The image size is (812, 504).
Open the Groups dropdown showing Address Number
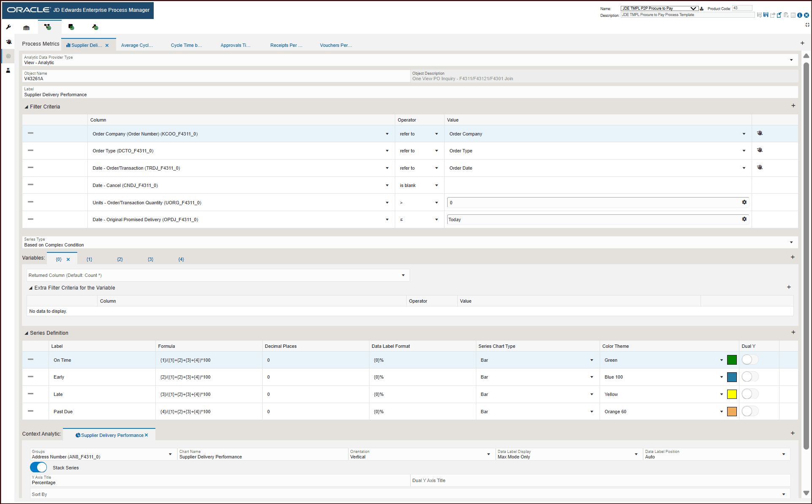pos(170,454)
